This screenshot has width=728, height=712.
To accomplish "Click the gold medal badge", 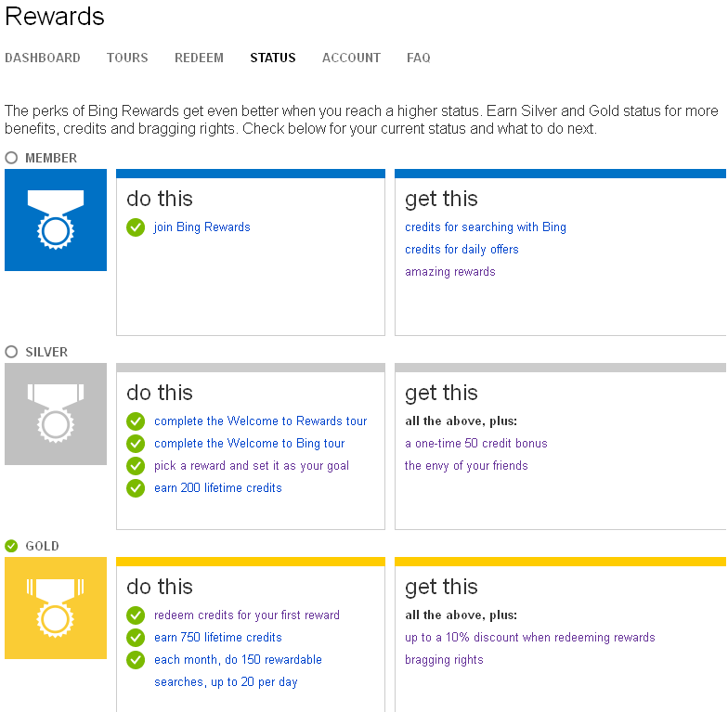I will [x=56, y=608].
